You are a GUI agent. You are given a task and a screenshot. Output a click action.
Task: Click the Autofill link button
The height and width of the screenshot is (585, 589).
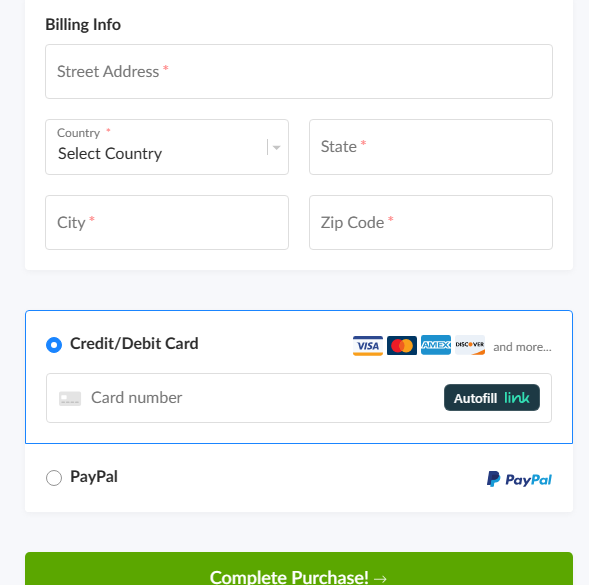click(x=492, y=398)
